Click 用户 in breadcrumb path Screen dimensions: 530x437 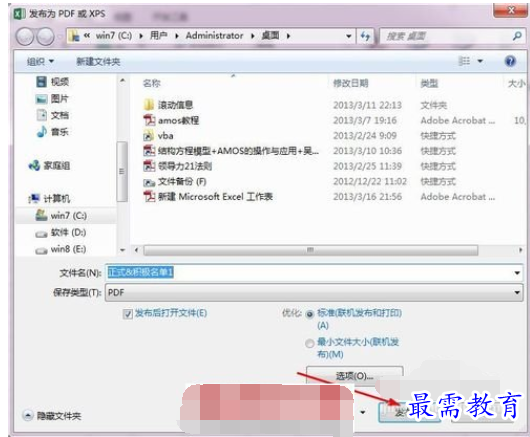coord(159,35)
